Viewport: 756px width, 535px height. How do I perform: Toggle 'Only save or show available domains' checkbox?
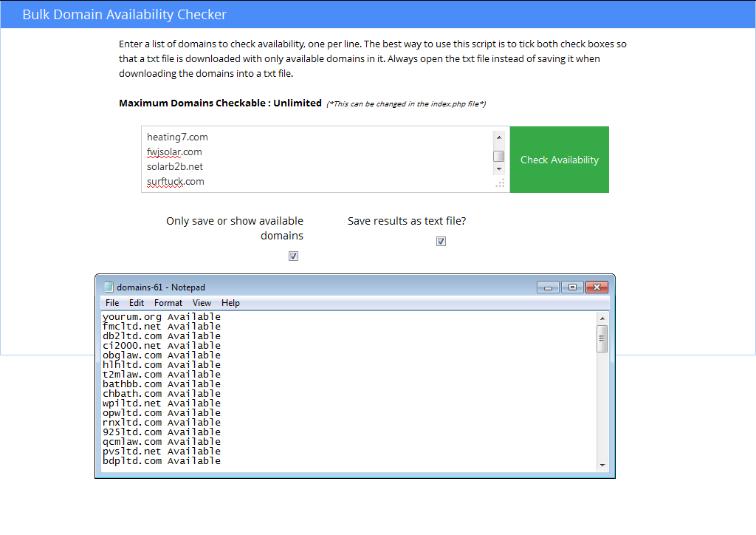click(293, 256)
